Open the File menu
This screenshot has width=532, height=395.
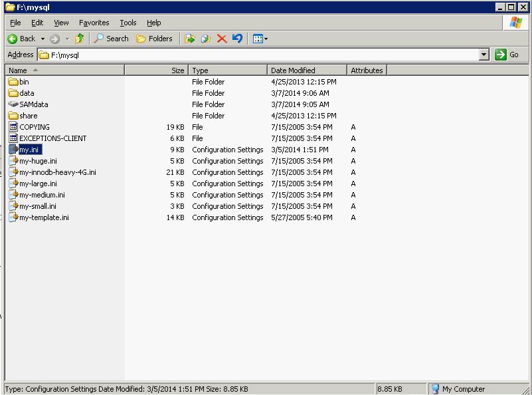tap(15, 23)
